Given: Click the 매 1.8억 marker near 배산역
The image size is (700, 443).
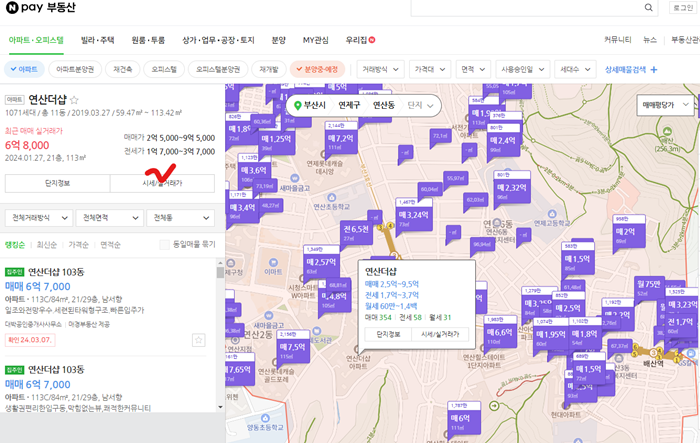Looking at the screenshot, I should pos(584,334).
